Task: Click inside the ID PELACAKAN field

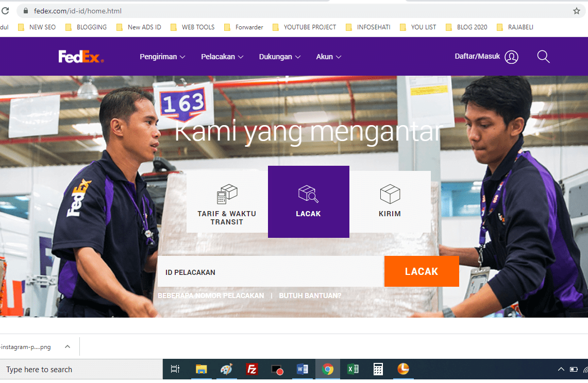Action: (x=268, y=271)
